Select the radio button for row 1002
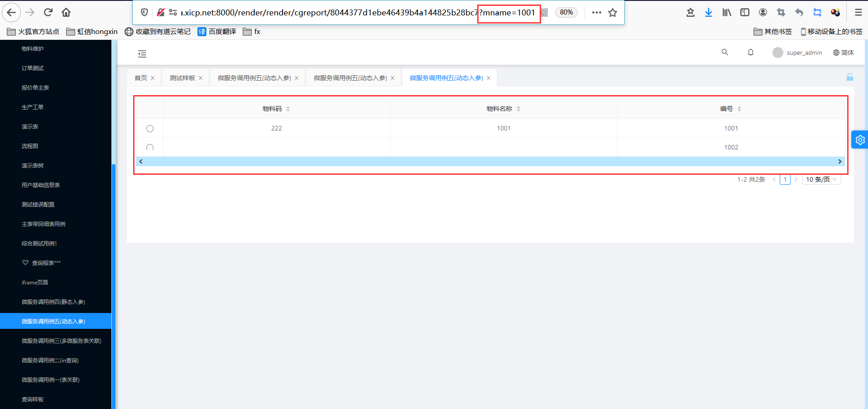 coord(150,147)
